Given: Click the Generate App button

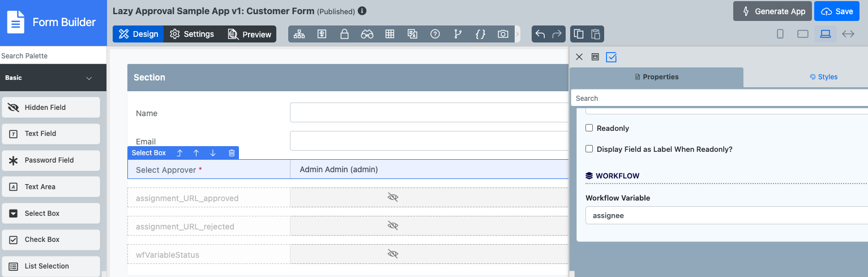Looking at the screenshot, I should (x=773, y=11).
